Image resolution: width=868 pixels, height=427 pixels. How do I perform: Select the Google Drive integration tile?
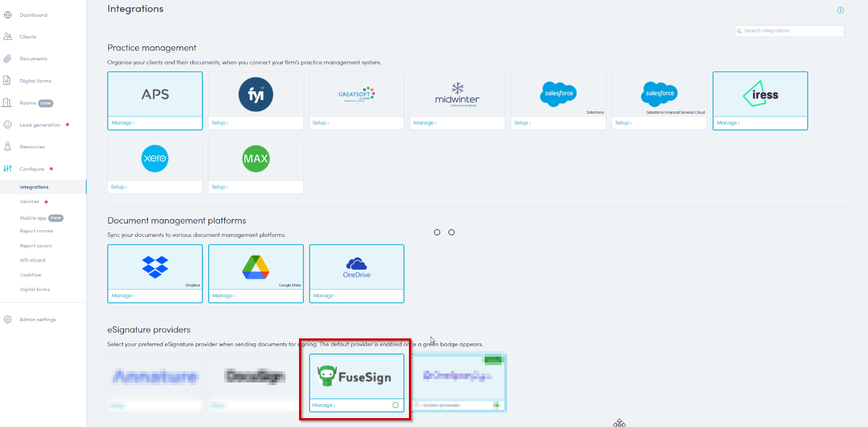coord(256,268)
